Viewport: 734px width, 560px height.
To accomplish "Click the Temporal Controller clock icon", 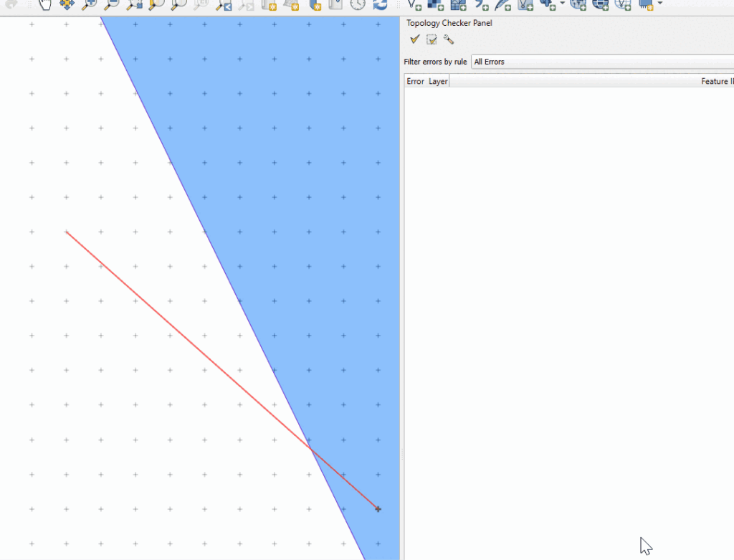I will (x=358, y=4).
